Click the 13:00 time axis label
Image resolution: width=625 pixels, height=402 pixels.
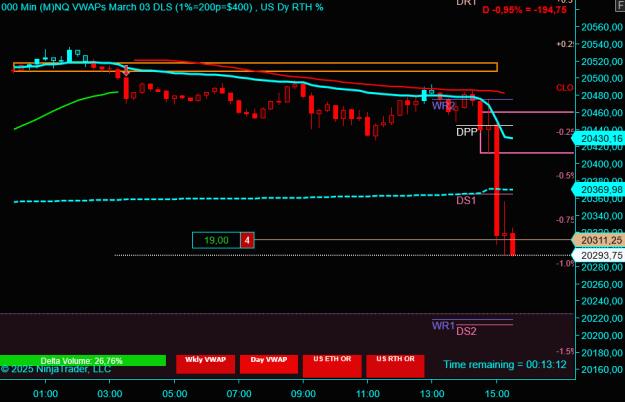432,394
